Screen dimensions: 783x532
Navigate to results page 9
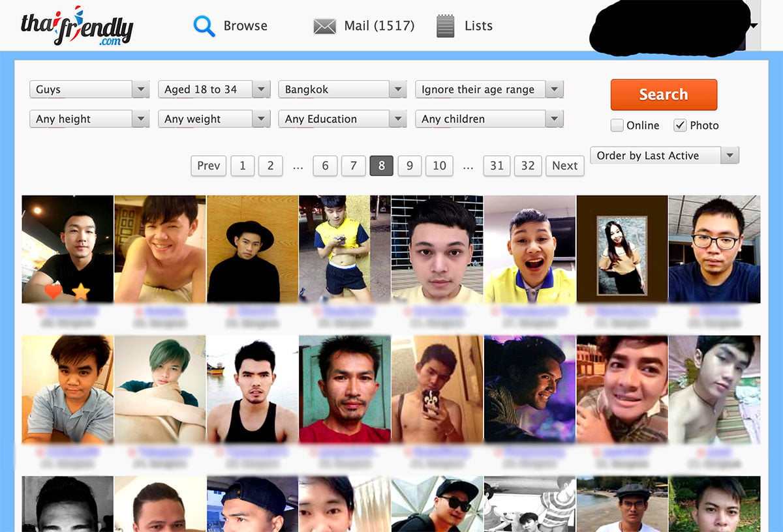pos(410,166)
